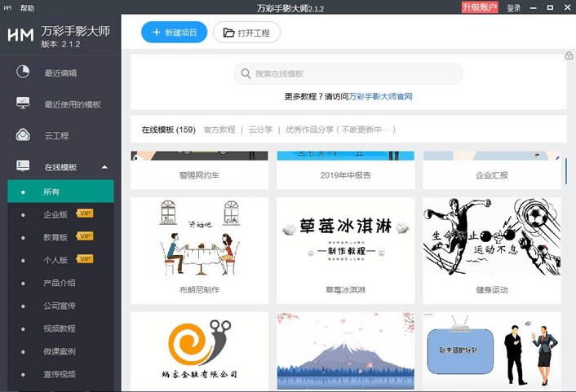This screenshot has height=392, width=576.
Task: Click the small HM icon in the title bar
Action: pyautogui.click(x=7, y=7)
